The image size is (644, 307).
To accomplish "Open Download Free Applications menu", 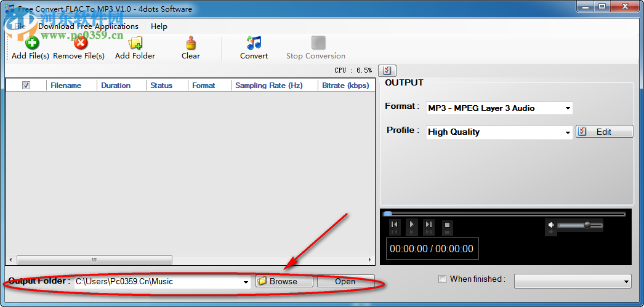I will 88,26.
